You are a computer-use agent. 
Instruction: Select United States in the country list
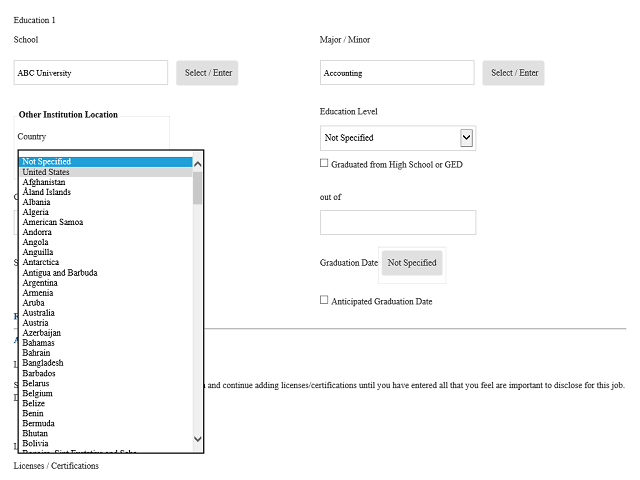pos(106,172)
